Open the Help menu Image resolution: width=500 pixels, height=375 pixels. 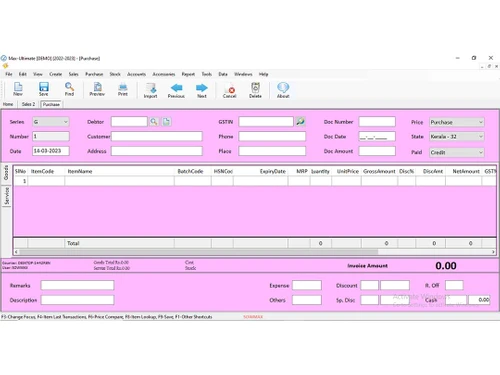pyautogui.click(x=264, y=74)
